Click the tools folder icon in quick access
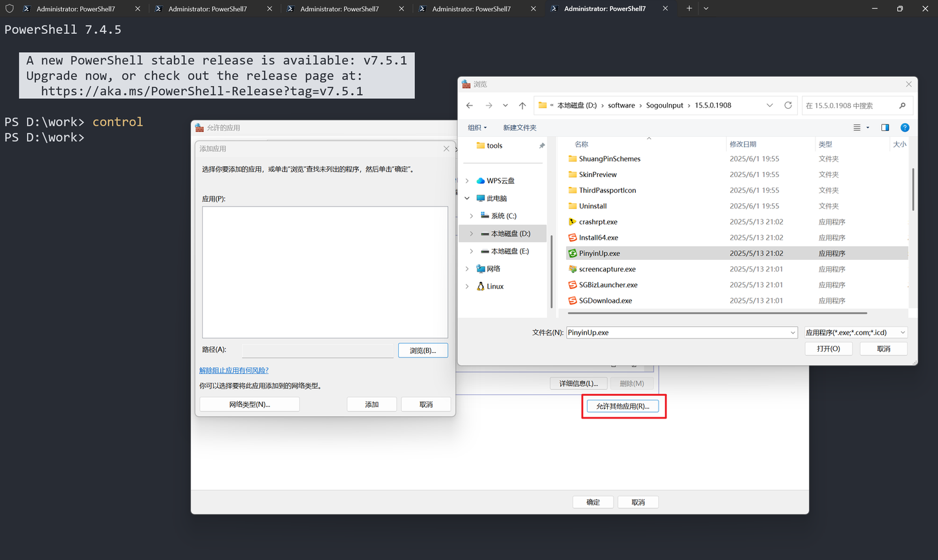The height and width of the screenshot is (560, 938). (481, 146)
